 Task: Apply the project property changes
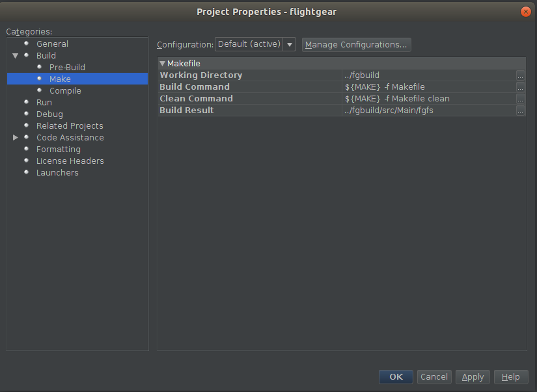click(x=473, y=377)
